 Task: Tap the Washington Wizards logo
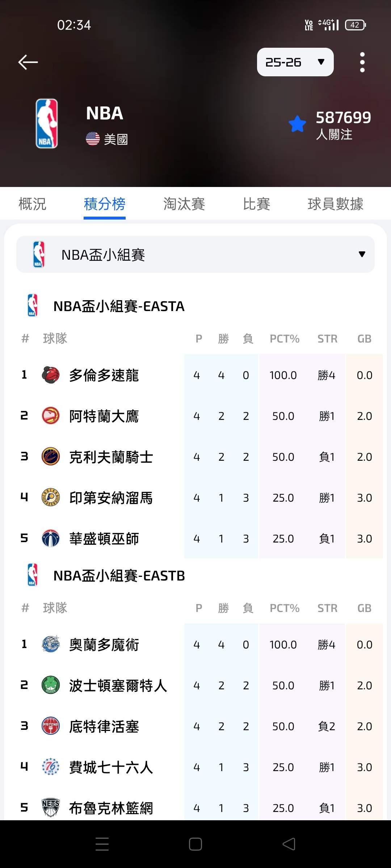[x=51, y=539]
